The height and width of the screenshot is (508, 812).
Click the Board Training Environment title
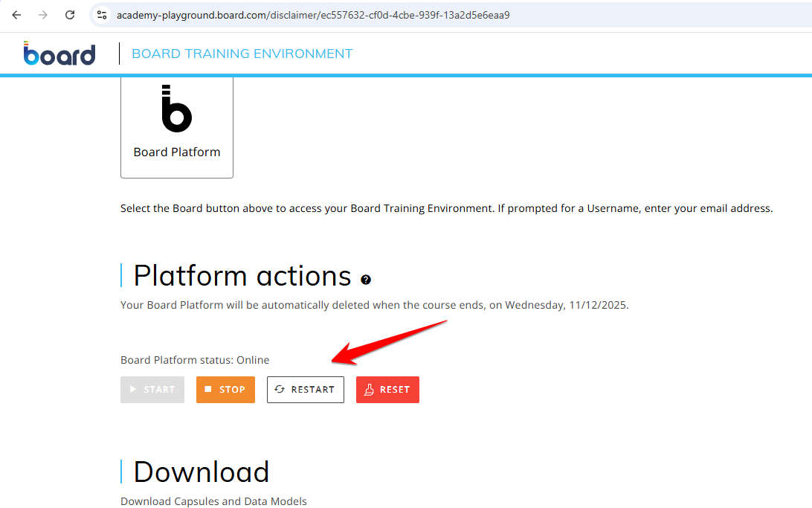242,54
